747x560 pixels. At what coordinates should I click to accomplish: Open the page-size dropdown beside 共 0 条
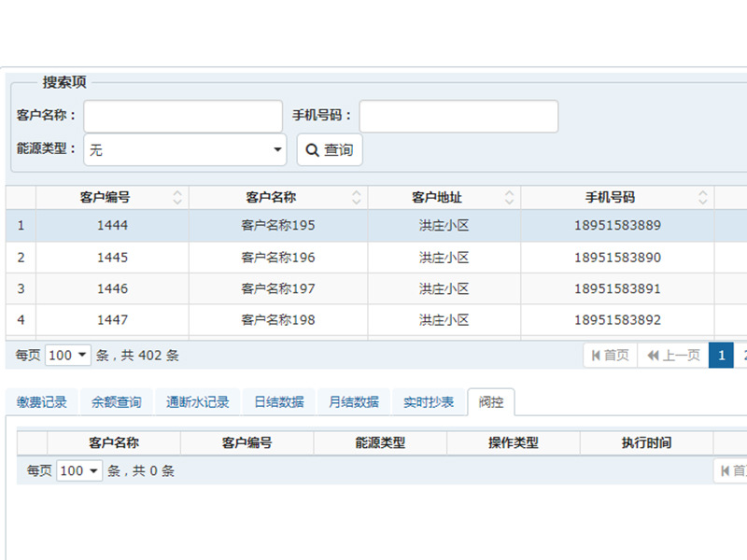(79, 471)
